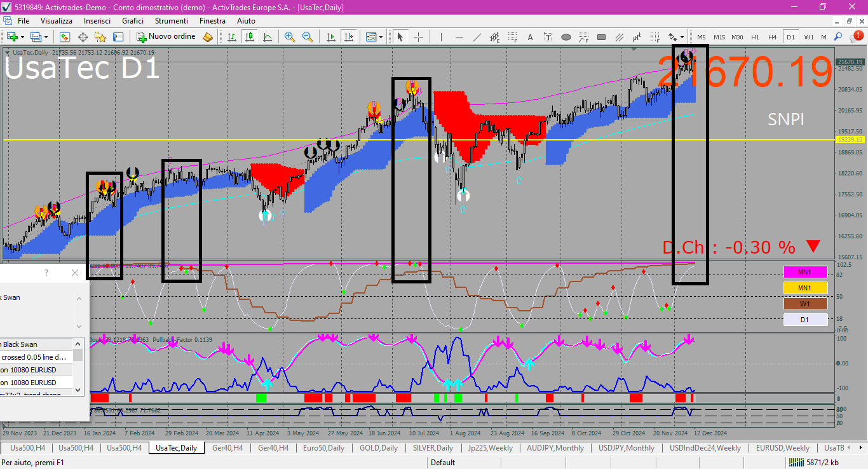
Task: Expand the indicators dropdown arrow
Action: [381, 37]
